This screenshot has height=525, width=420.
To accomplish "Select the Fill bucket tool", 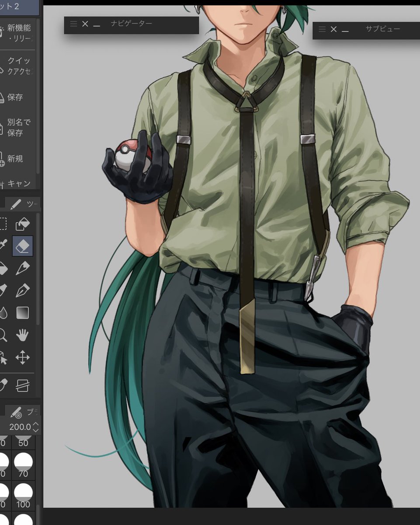I will [3, 268].
